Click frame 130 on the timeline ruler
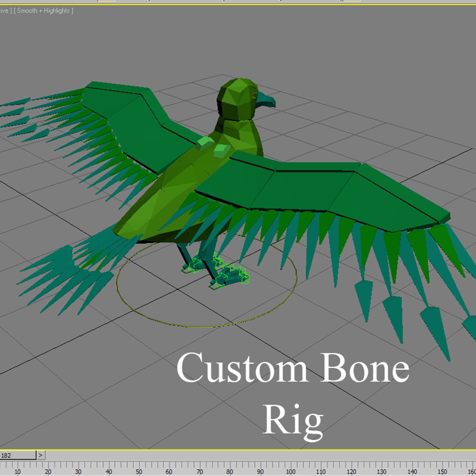Image resolution: width=476 pixels, height=476 pixels. coord(382,472)
